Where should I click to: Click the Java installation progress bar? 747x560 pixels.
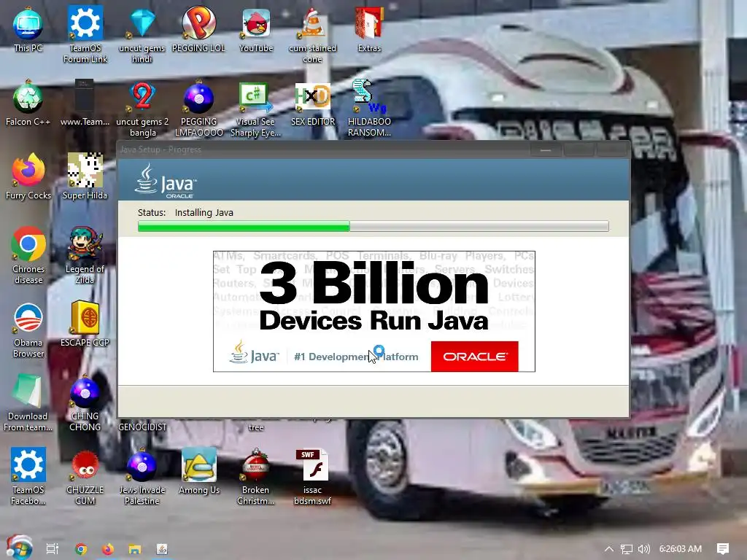pyautogui.click(x=373, y=226)
